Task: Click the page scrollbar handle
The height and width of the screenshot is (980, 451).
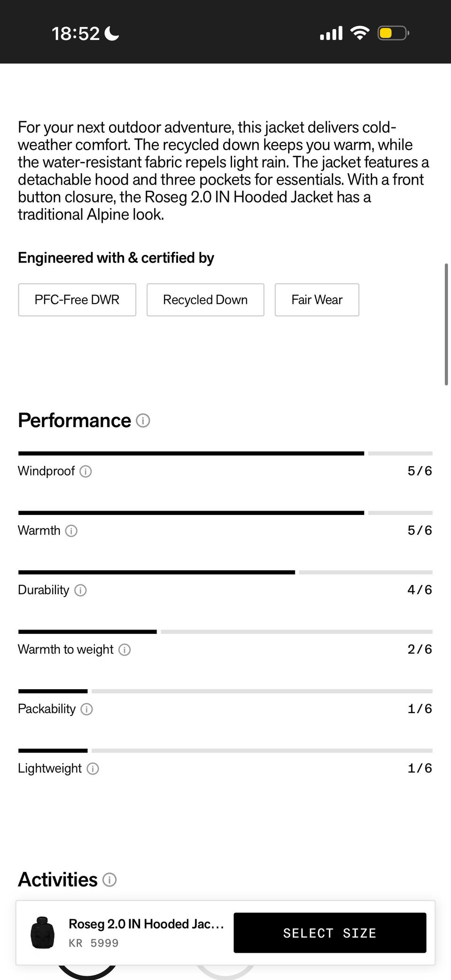Action: (446, 324)
